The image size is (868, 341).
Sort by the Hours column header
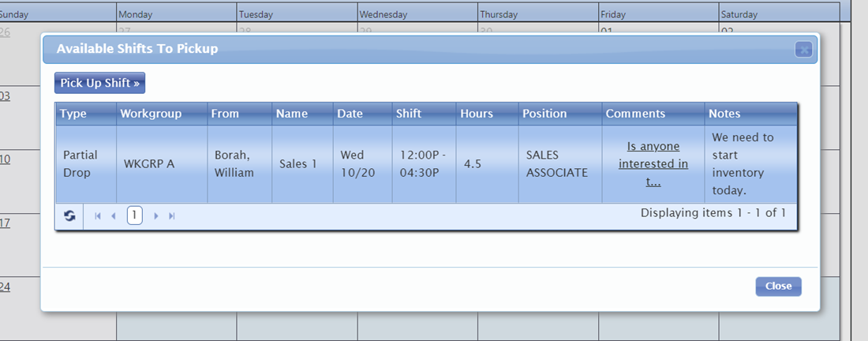pos(477,114)
